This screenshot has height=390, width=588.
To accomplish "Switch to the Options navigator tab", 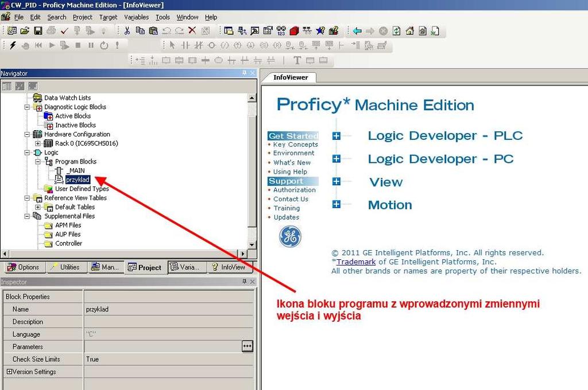I will click(24, 267).
